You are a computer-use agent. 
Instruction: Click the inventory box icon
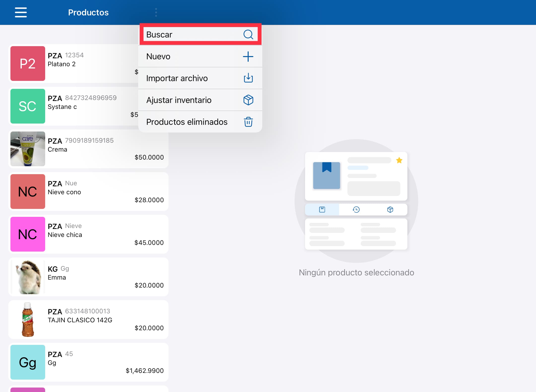[x=248, y=100]
